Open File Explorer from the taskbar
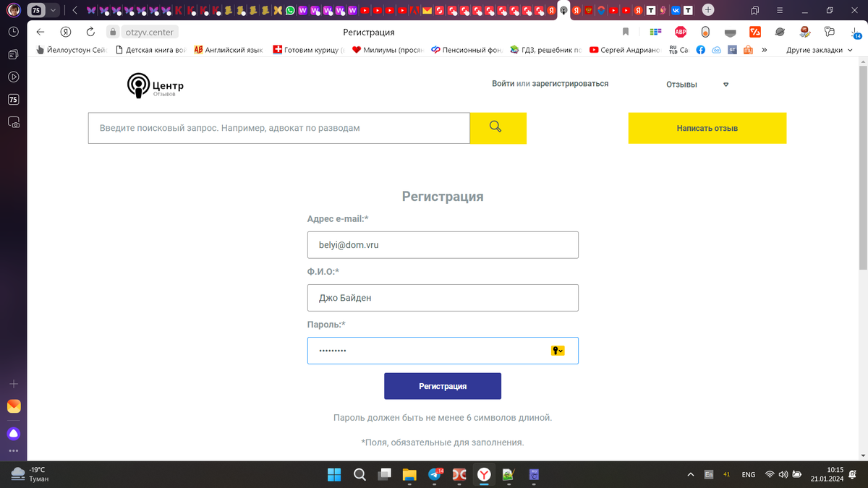 click(409, 474)
